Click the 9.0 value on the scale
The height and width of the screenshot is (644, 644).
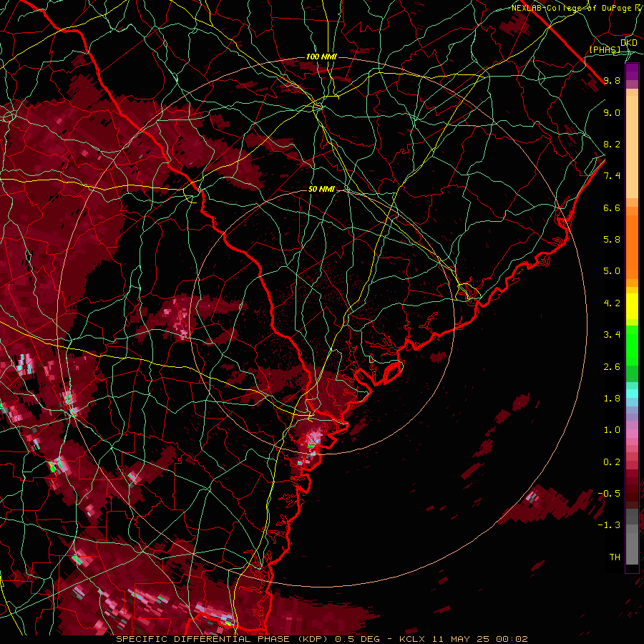(612, 113)
